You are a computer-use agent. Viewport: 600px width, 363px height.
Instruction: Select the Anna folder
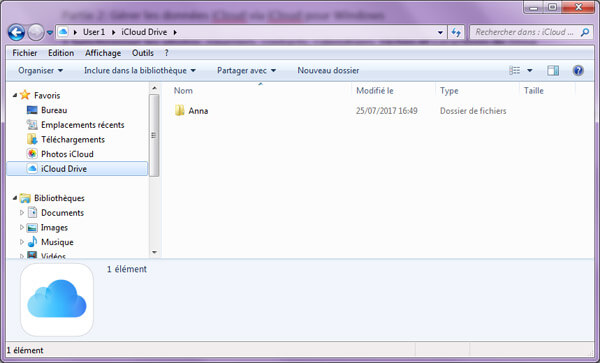click(x=198, y=111)
